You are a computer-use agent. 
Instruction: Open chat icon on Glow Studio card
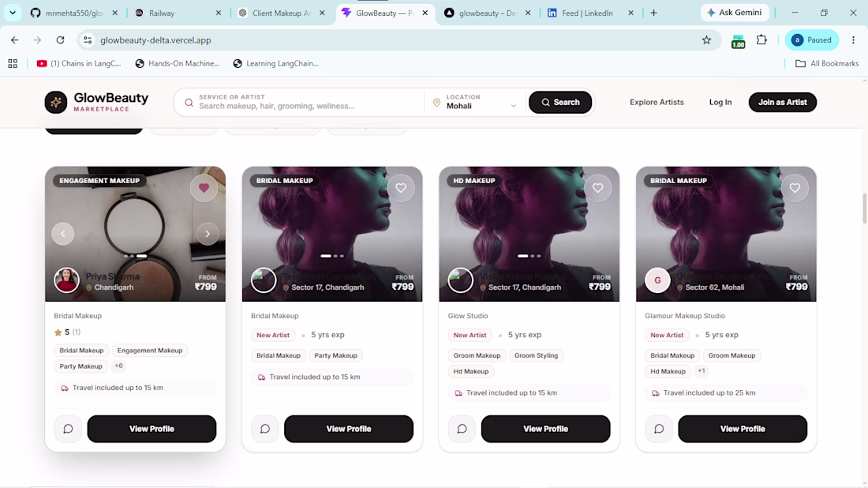(462, 429)
